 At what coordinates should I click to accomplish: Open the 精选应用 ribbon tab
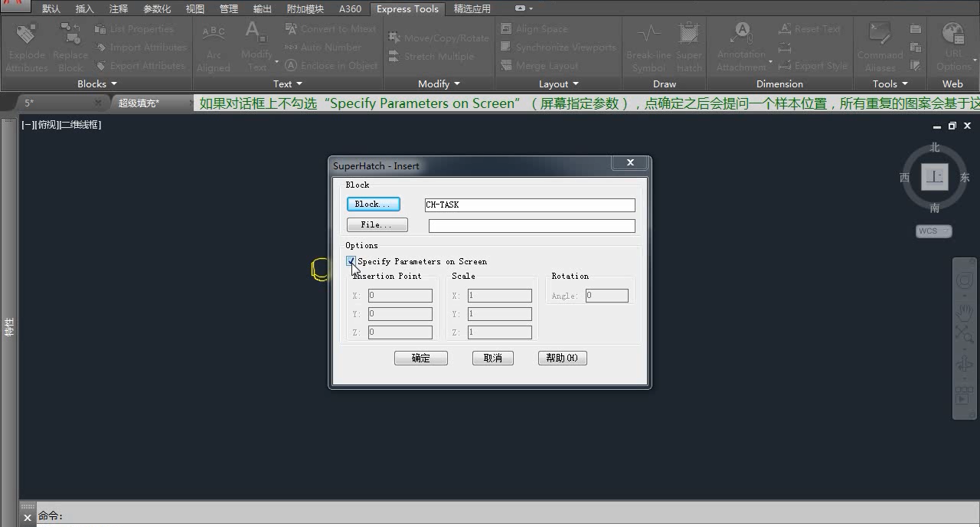coord(472,9)
